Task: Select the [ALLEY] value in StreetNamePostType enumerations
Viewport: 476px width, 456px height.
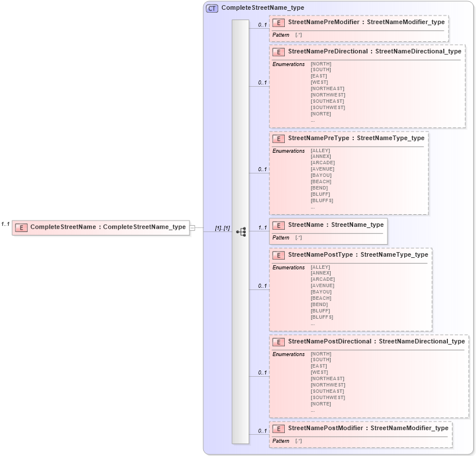Action: (320, 267)
